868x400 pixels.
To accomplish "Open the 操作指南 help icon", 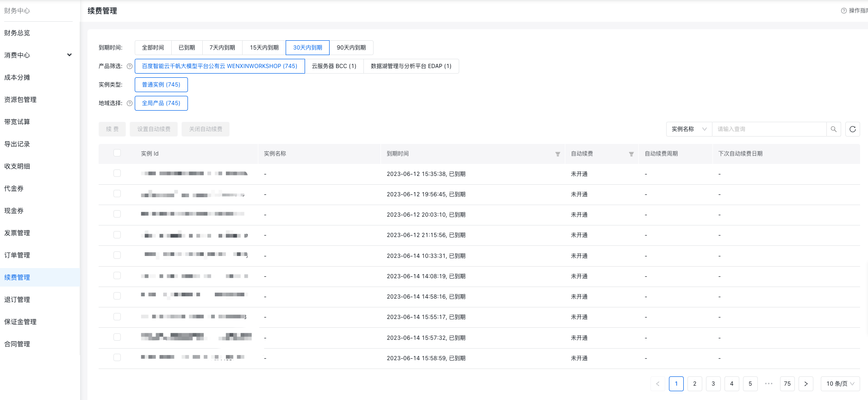I will coord(844,11).
